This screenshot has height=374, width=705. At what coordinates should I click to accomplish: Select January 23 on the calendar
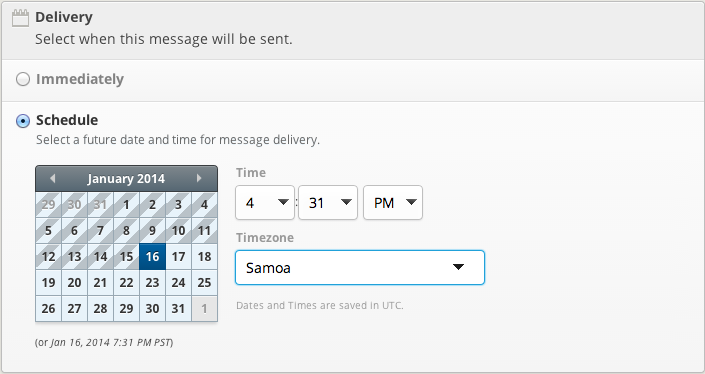(152, 283)
